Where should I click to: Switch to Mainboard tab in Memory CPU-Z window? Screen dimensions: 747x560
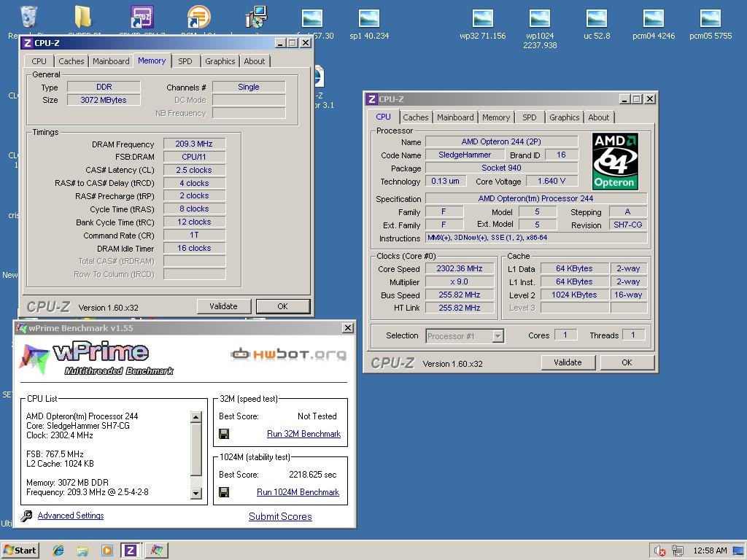pyautogui.click(x=111, y=61)
